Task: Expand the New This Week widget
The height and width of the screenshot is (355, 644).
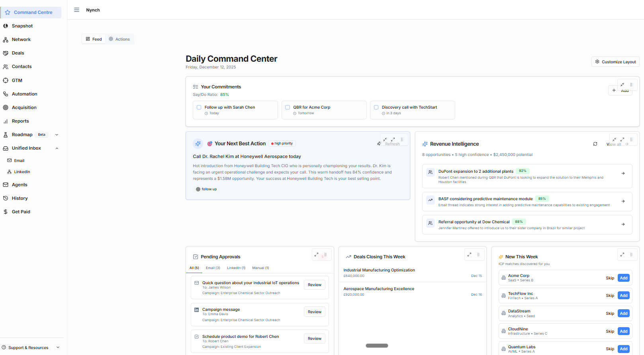Action: tap(622, 254)
